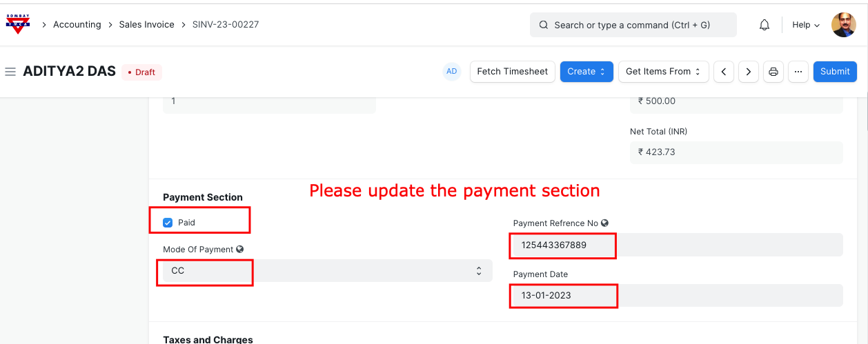Print the sales invoice

(x=773, y=72)
